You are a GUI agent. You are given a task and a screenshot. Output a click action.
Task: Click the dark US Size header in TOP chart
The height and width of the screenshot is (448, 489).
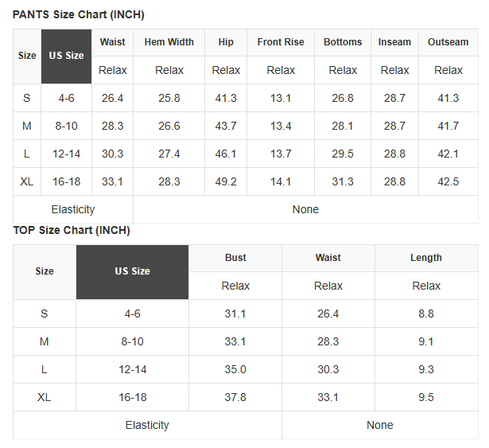pos(132,272)
